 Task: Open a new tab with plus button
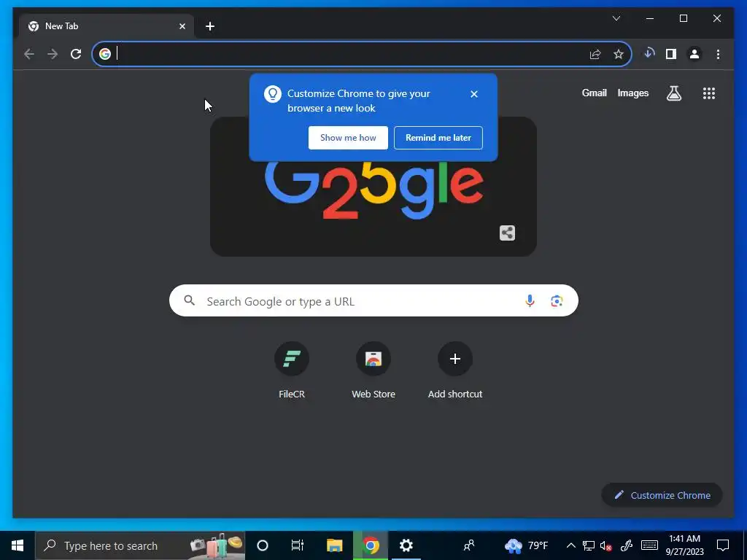tap(210, 26)
